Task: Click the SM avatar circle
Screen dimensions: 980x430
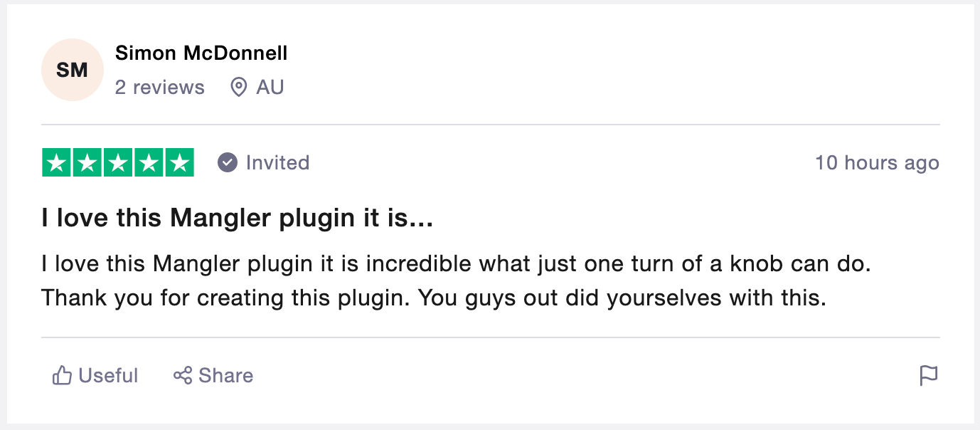Action: click(x=73, y=70)
